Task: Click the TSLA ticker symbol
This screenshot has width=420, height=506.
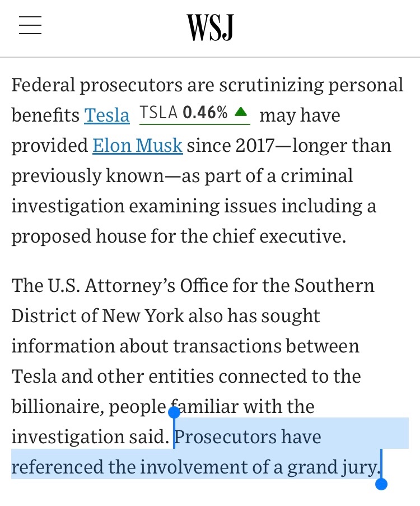Action: coord(158,113)
